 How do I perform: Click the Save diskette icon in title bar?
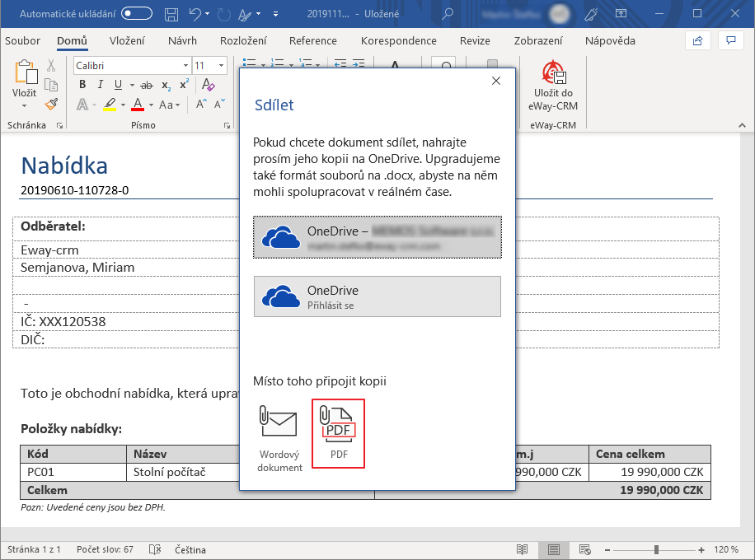tap(171, 14)
